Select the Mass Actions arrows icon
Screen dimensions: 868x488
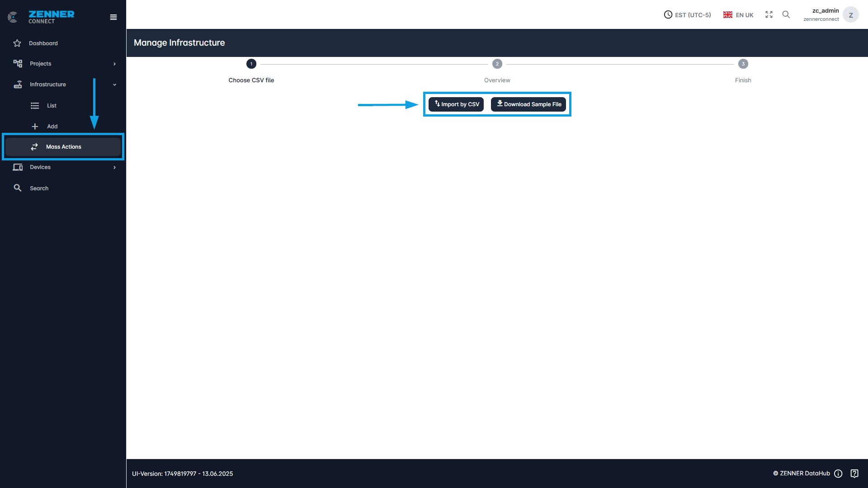[x=34, y=146]
